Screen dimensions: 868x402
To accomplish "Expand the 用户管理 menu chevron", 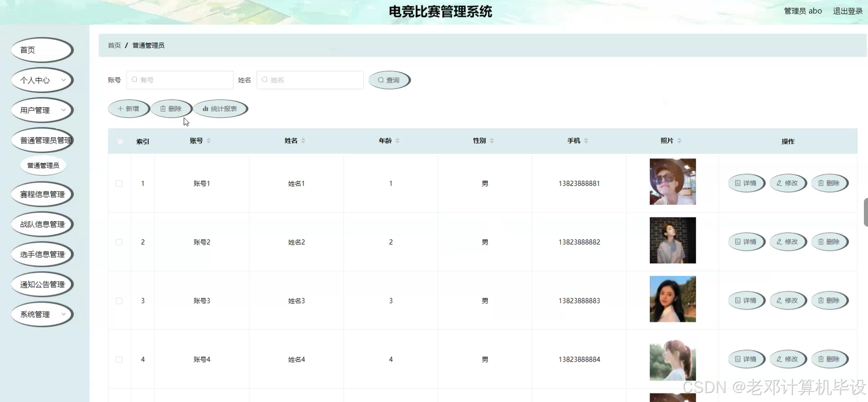I will (63, 110).
